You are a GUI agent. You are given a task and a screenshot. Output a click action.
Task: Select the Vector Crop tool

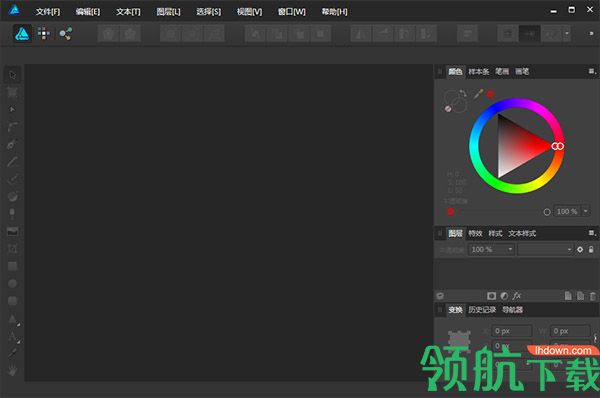[12, 249]
